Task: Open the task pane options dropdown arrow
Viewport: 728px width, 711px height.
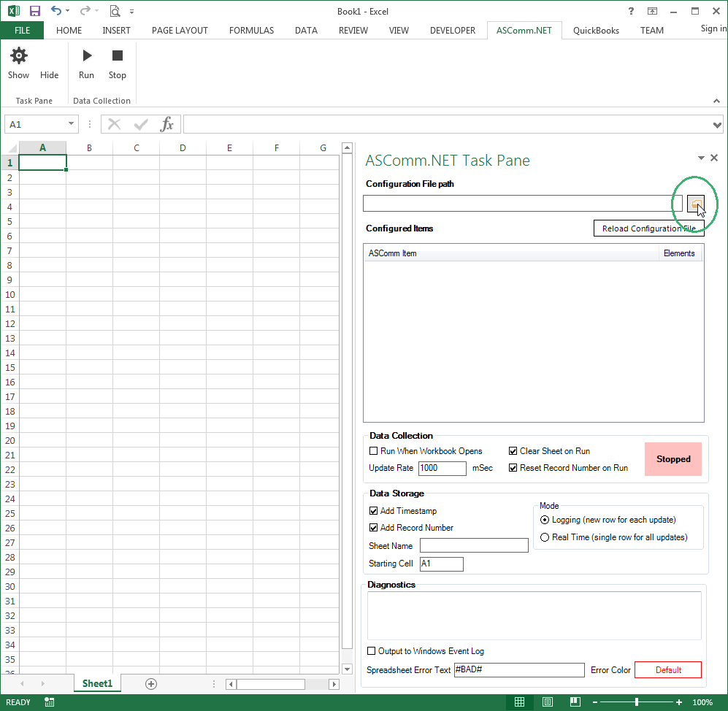Action: [x=701, y=158]
